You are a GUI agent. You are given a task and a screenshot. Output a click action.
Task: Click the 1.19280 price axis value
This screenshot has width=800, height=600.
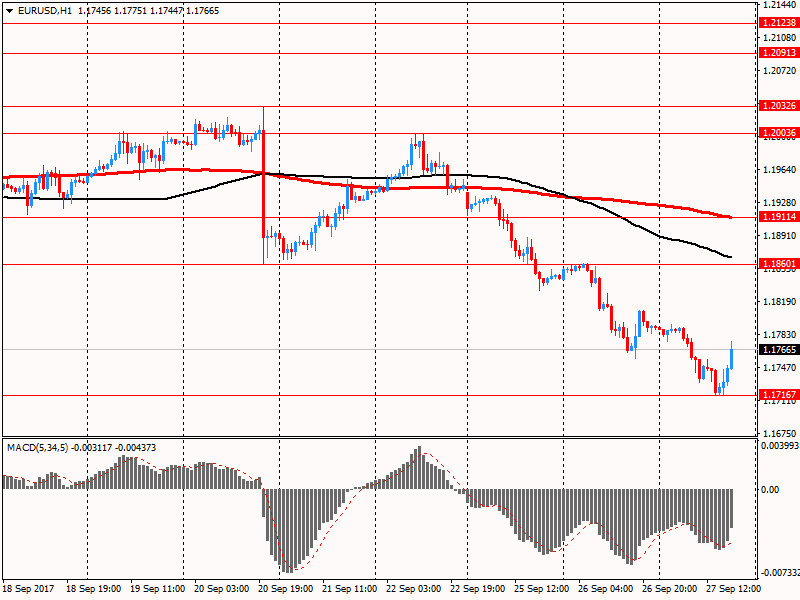click(x=780, y=203)
